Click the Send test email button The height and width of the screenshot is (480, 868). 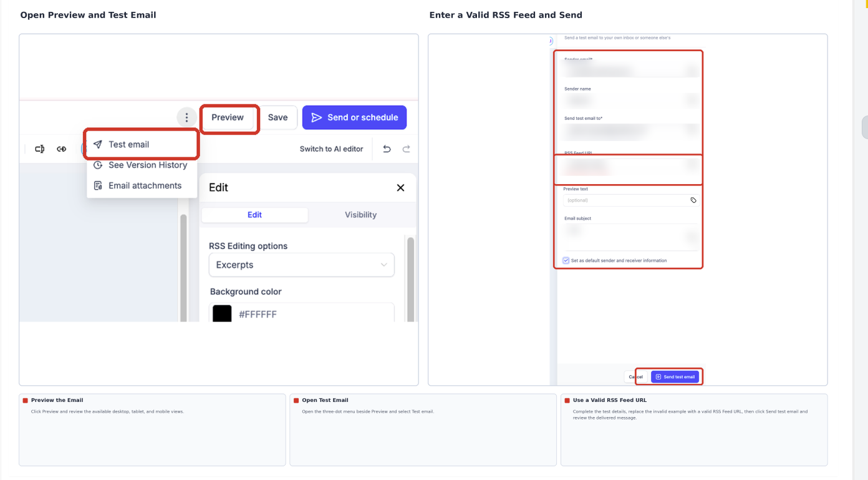tap(675, 377)
